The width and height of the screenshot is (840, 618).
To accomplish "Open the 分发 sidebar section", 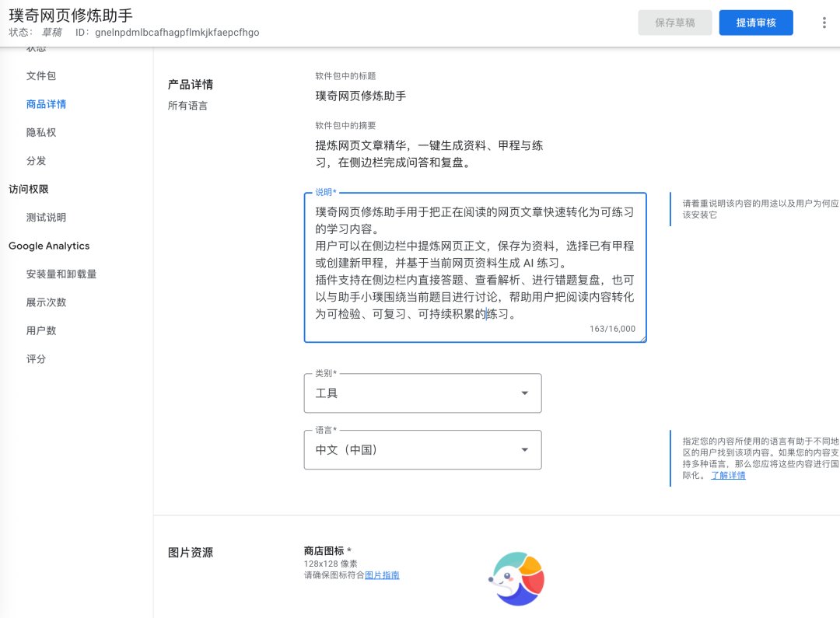I will (36, 161).
